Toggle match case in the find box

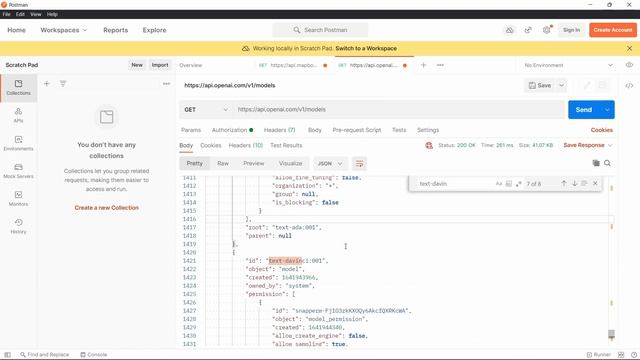point(499,184)
